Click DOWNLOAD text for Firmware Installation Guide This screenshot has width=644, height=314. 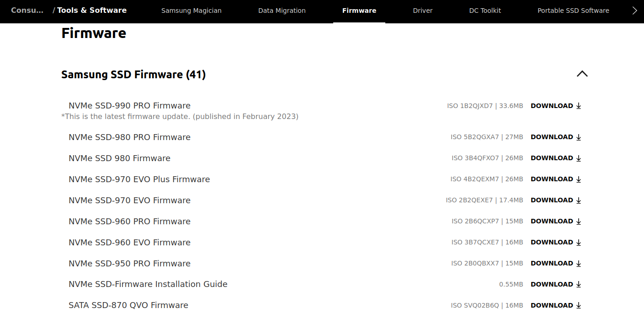pyautogui.click(x=552, y=284)
